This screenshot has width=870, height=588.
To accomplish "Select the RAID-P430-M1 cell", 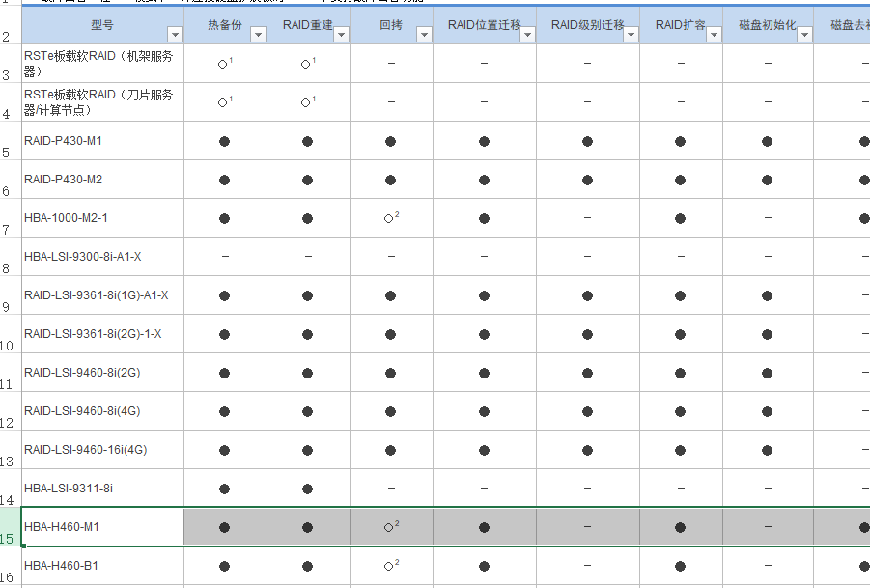I will 102,141.
